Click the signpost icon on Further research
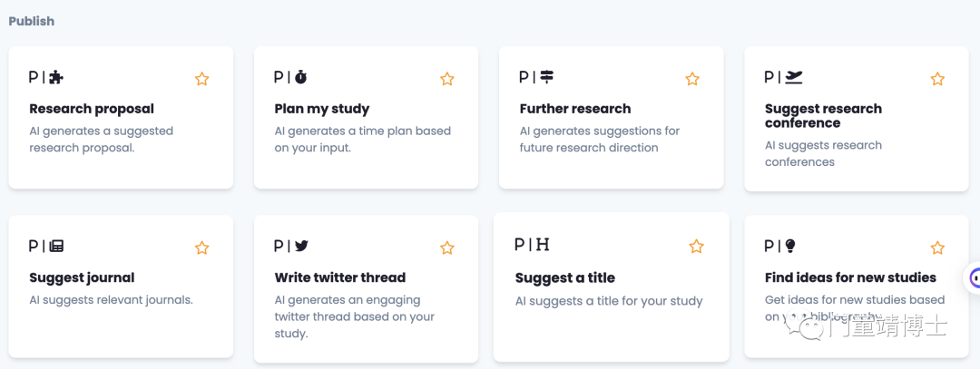Viewport: 980px width, 369px height. (547, 77)
